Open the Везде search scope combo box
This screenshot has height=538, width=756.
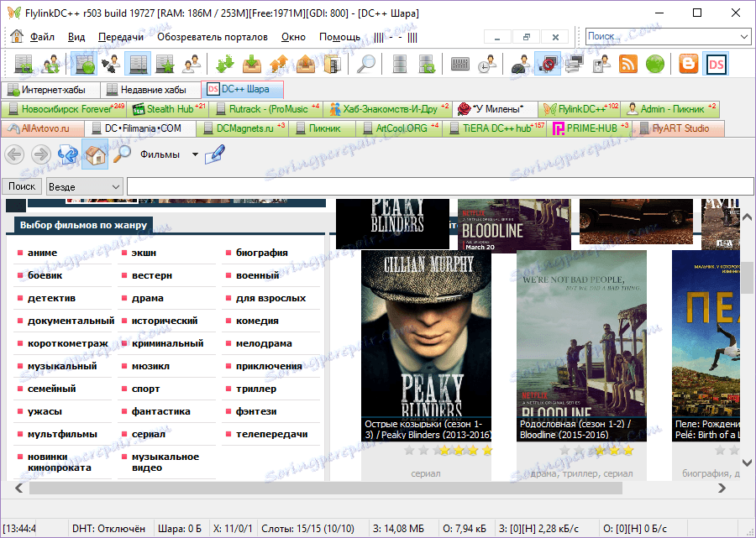click(x=84, y=186)
